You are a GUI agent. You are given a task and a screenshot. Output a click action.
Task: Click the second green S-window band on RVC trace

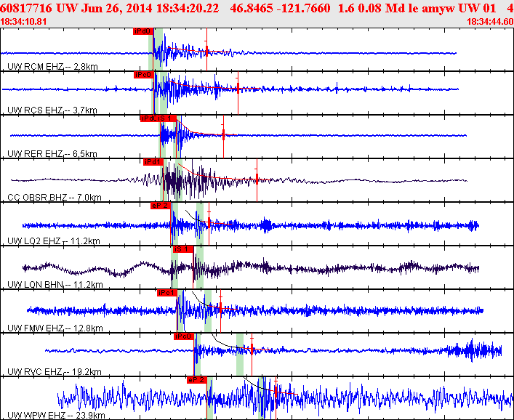tap(240, 355)
